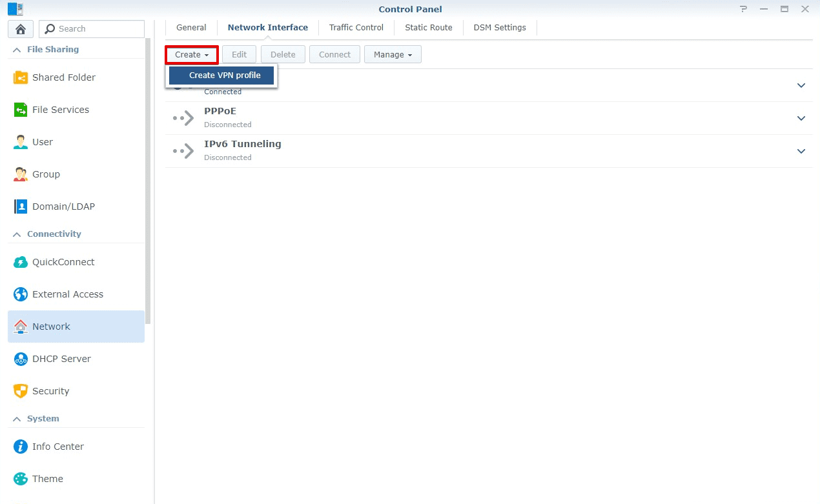Open Theme customization settings
The height and width of the screenshot is (504, 820).
click(x=47, y=478)
